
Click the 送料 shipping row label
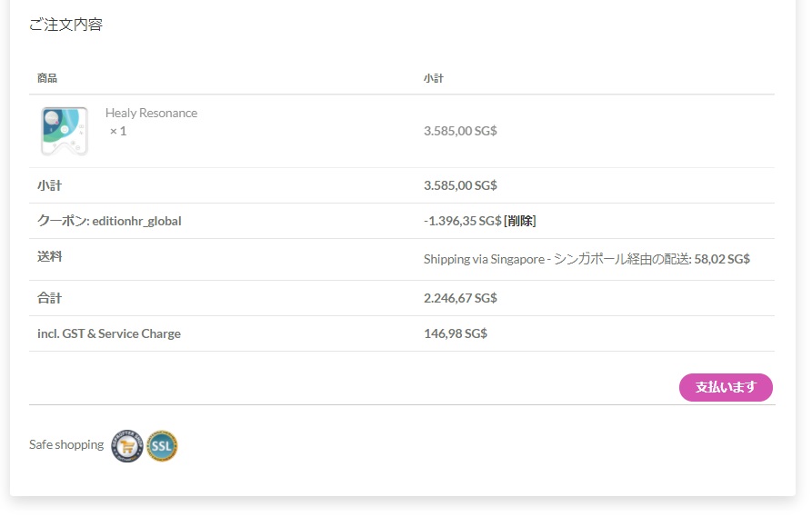pyautogui.click(x=50, y=256)
